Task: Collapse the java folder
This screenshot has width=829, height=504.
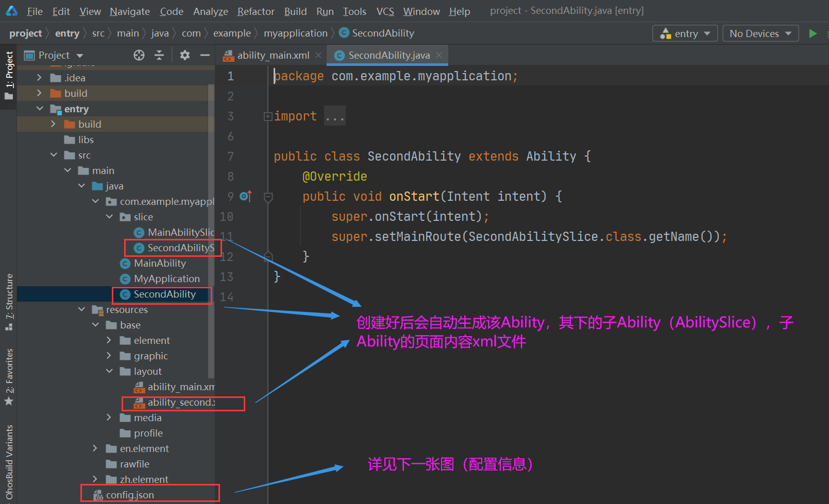Action: click(81, 186)
